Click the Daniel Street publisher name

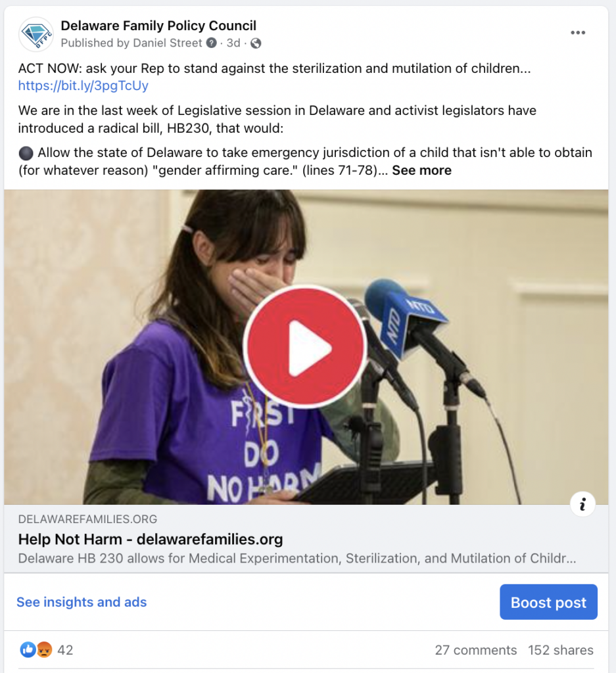(x=168, y=43)
